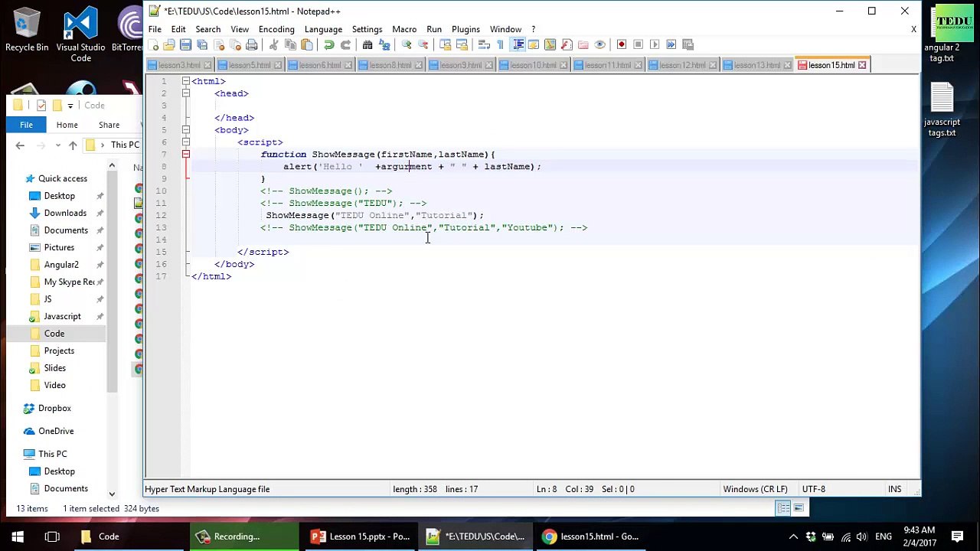Click the Save All toolbar icon
The image size is (980, 551).
coord(202,45)
